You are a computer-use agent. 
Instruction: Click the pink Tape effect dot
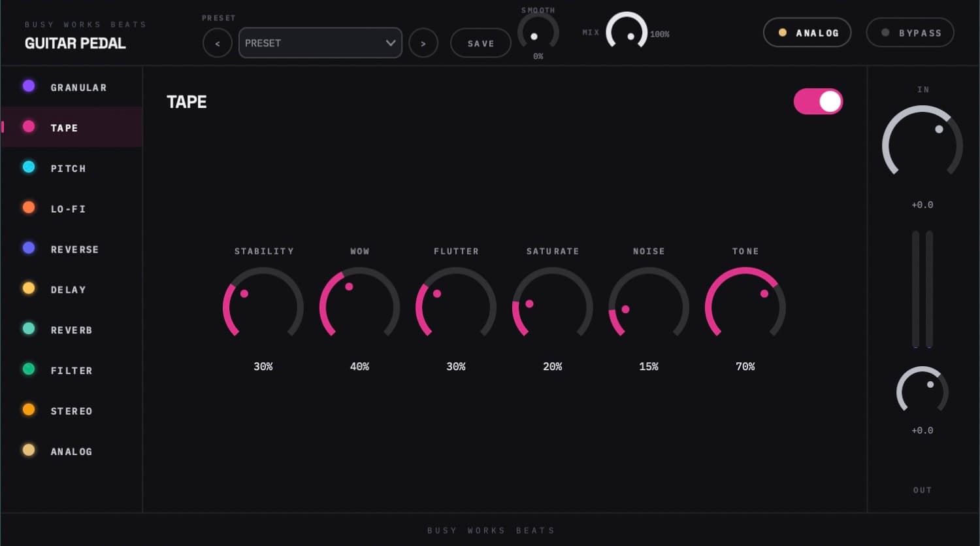click(x=29, y=127)
